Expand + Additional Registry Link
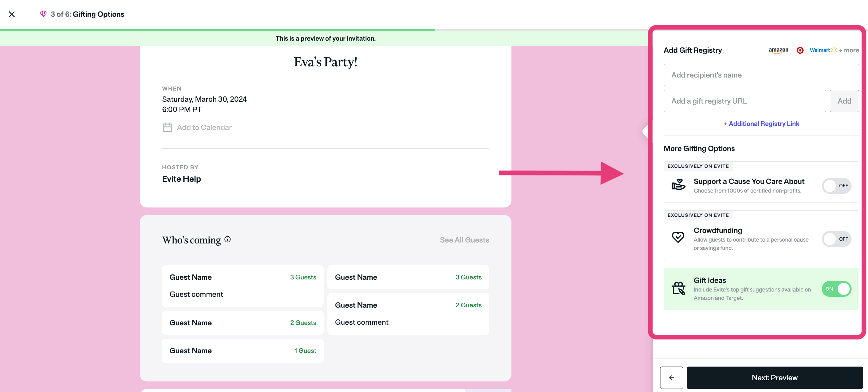868x392 pixels. (x=761, y=124)
